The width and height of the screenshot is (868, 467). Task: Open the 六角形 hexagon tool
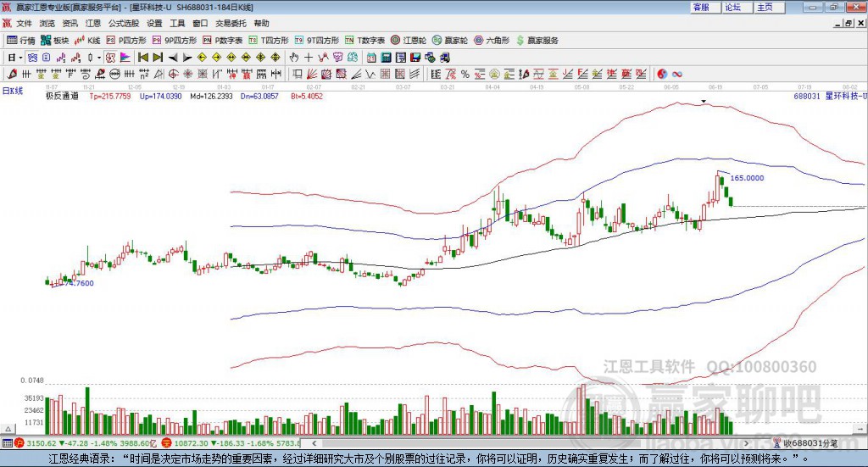click(x=492, y=41)
